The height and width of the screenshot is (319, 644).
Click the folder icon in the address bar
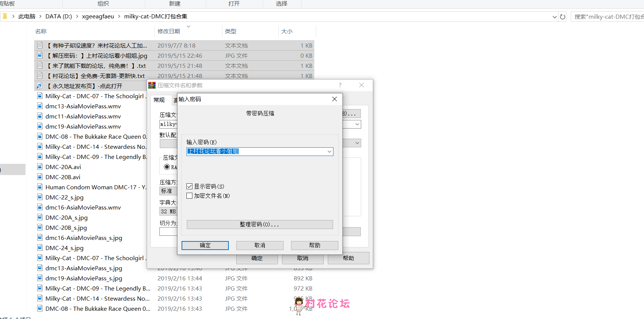click(5, 16)
